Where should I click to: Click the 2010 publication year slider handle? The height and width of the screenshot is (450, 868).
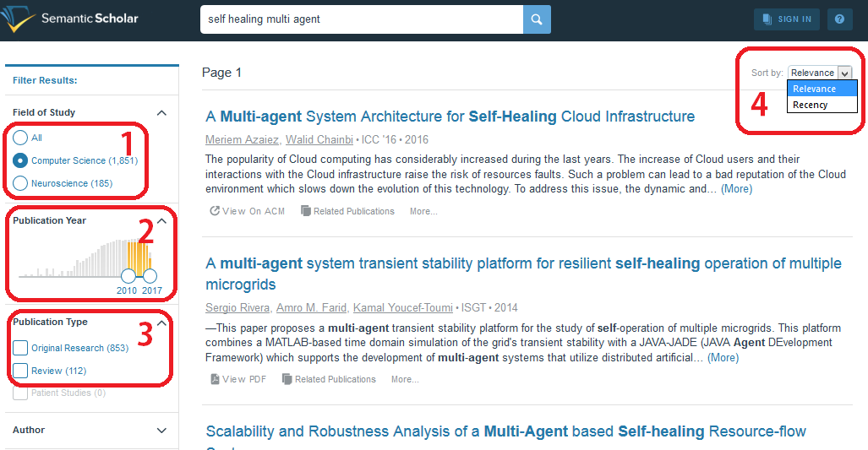[x=128, y=275]
